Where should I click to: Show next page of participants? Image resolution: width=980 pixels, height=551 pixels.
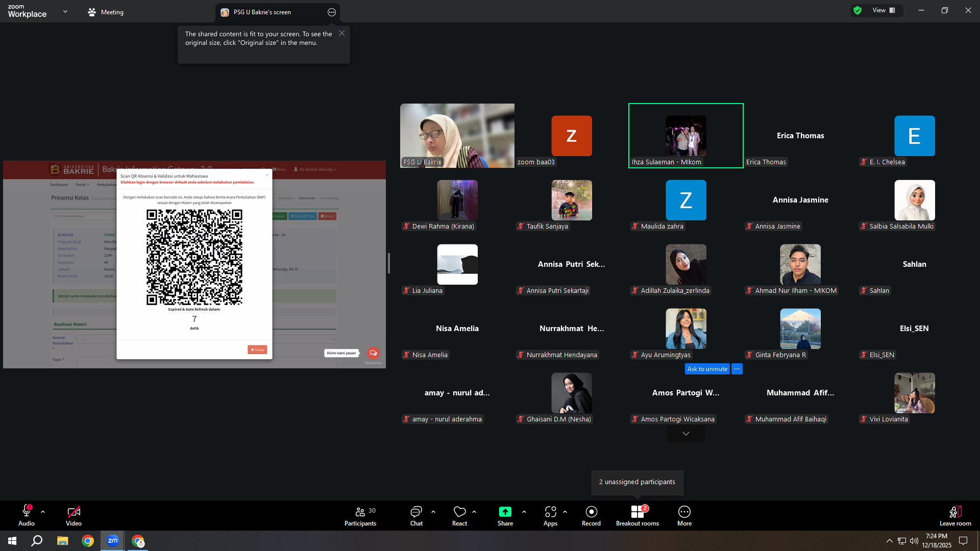pyautogui.click(x=686, y=434)
